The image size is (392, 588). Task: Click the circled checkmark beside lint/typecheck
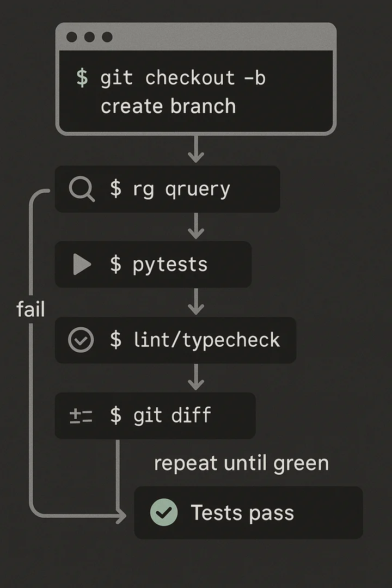click(81, 340)
